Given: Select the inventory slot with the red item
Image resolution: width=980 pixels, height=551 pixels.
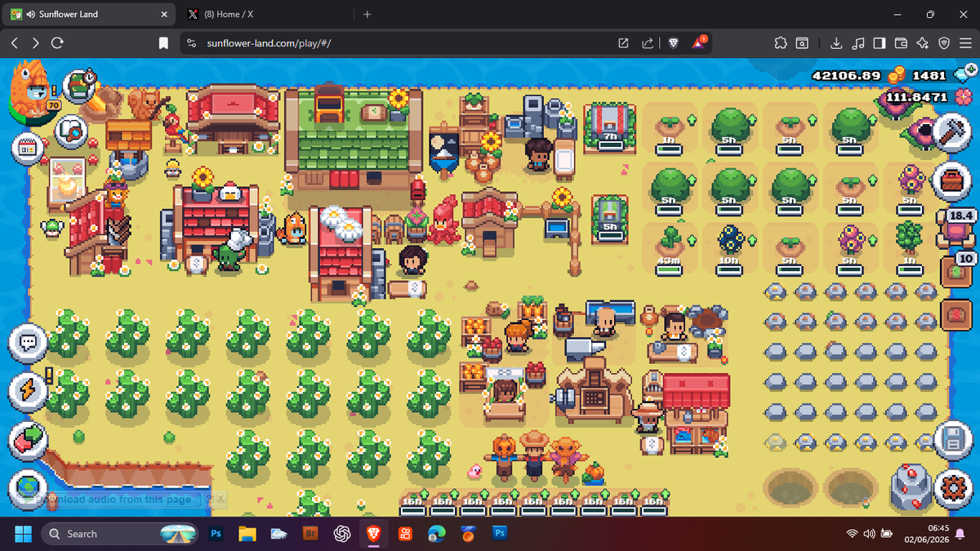Looking at the screenshot, I should 956,313.
